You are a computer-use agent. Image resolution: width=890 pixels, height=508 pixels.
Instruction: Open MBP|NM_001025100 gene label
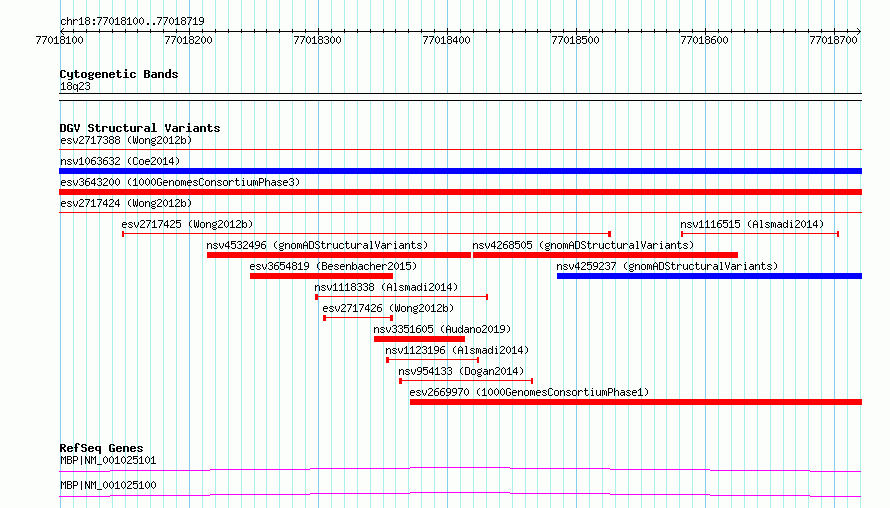click(x=108, y=485)
